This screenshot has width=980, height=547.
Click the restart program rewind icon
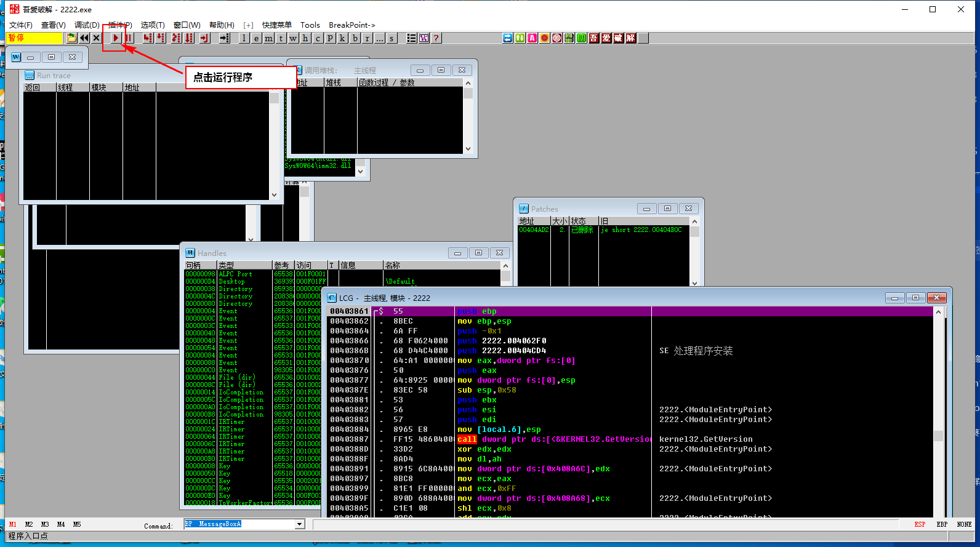pyautogui.click(x=84, y=38)
